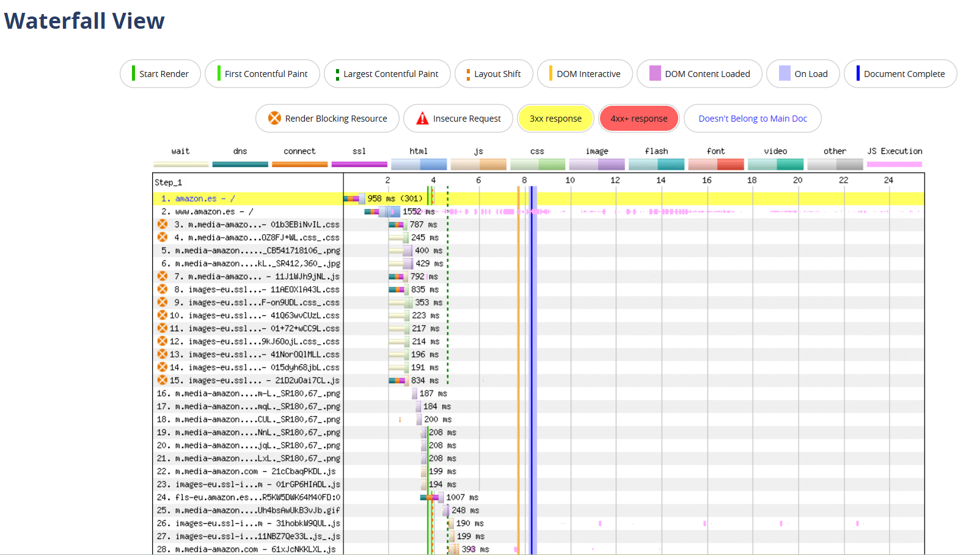Click the Start Render legend pill
980x555 pixels.
(x=160, y=74)
